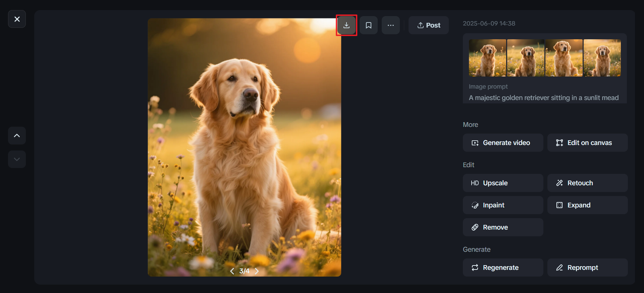Regenerate the image set

(503, 267)
